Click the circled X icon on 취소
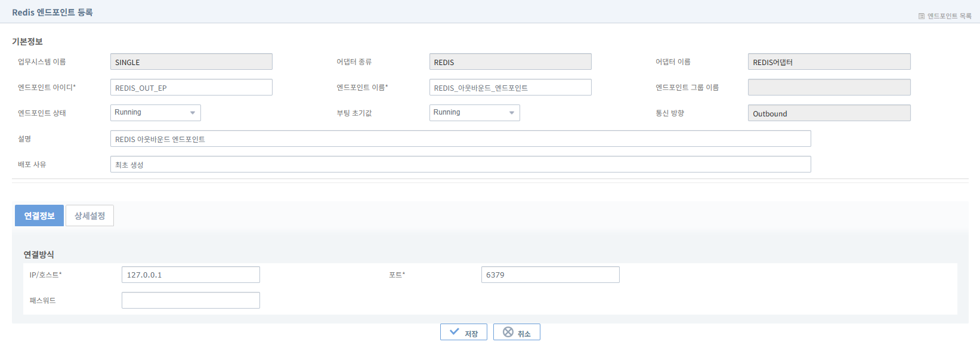The width and height of the screenshot is (980, 351). [508, 332]
